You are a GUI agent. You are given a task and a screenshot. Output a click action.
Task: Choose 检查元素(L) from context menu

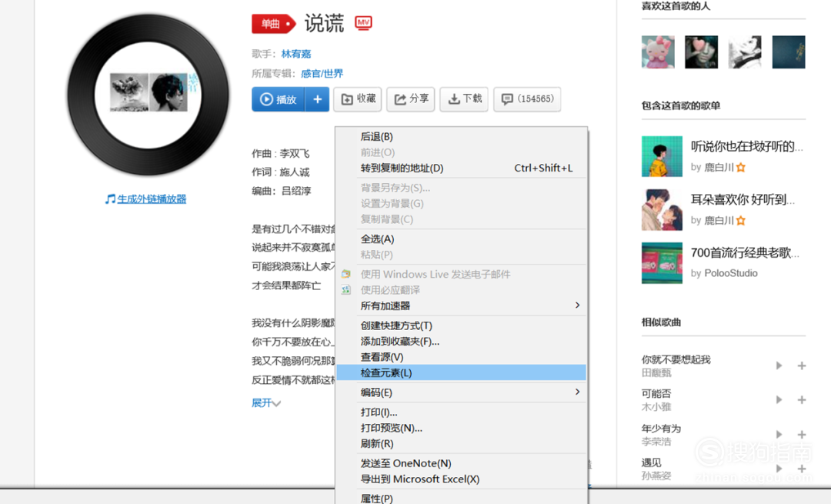[461, 372]
